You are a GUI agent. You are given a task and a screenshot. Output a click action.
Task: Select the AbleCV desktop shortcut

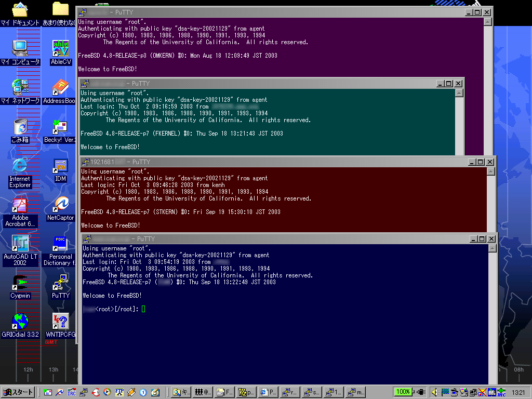tap(60, 48)
